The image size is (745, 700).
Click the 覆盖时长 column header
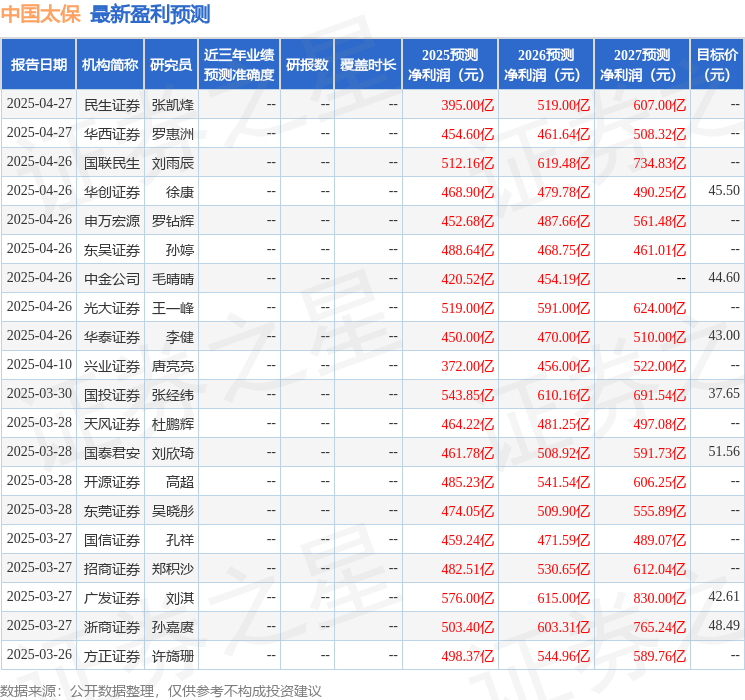(368, 65)
